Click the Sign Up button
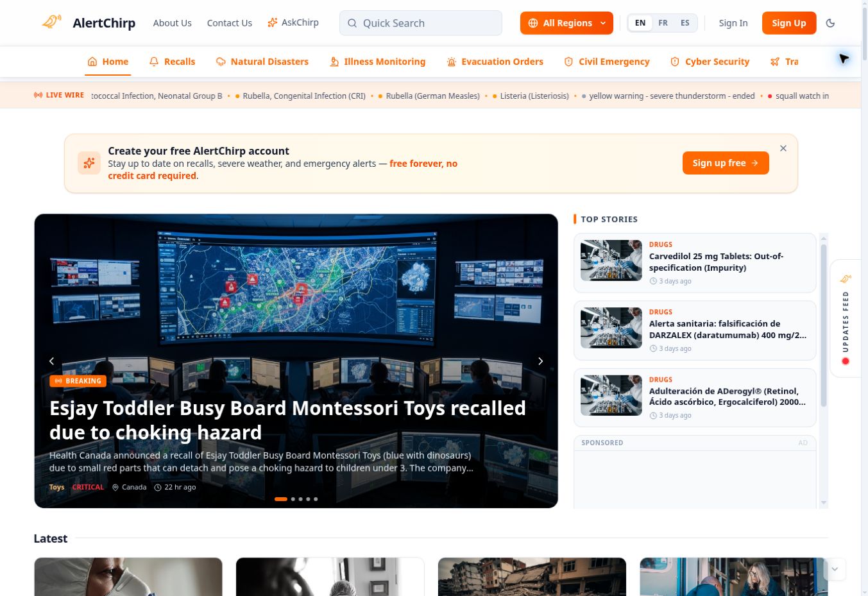Viewport: 868px width, 596px height. 788,23
